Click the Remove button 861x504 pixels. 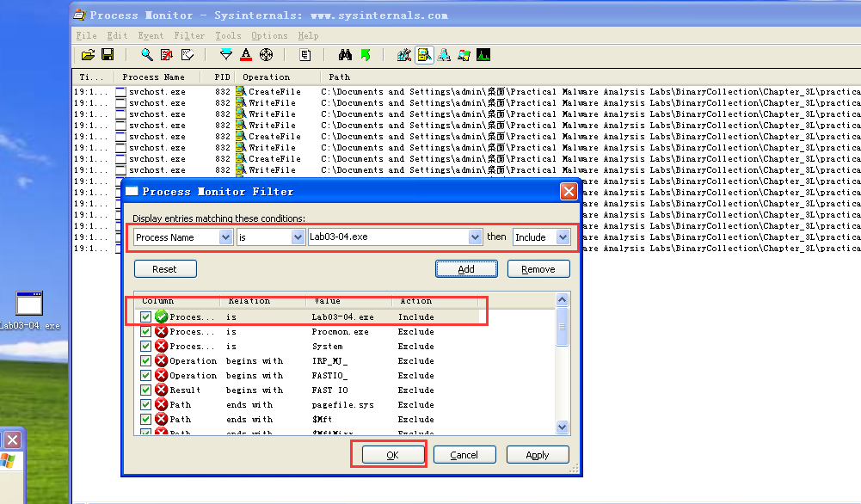(x=538, y=269)
